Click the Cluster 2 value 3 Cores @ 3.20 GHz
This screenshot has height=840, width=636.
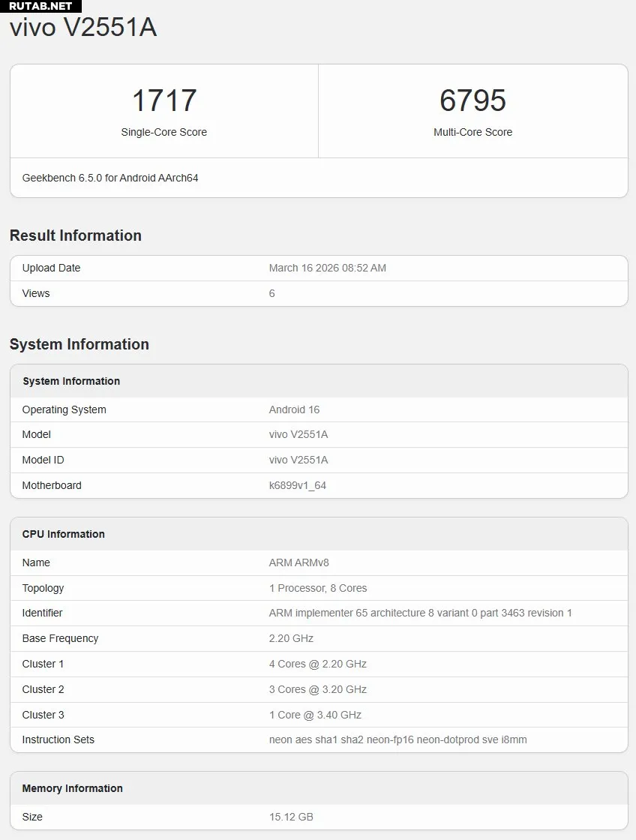click(x=317, y=689)
